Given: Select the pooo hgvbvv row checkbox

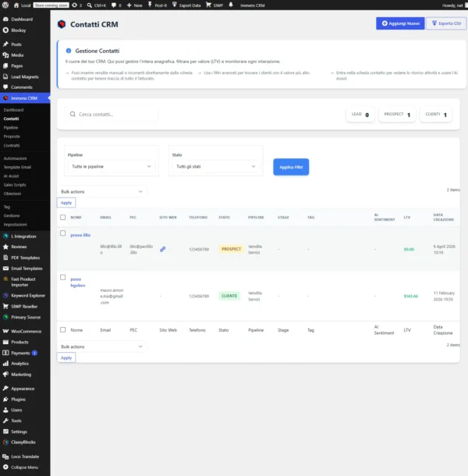Looking at the screenshot, I should (x=63, y=277).
